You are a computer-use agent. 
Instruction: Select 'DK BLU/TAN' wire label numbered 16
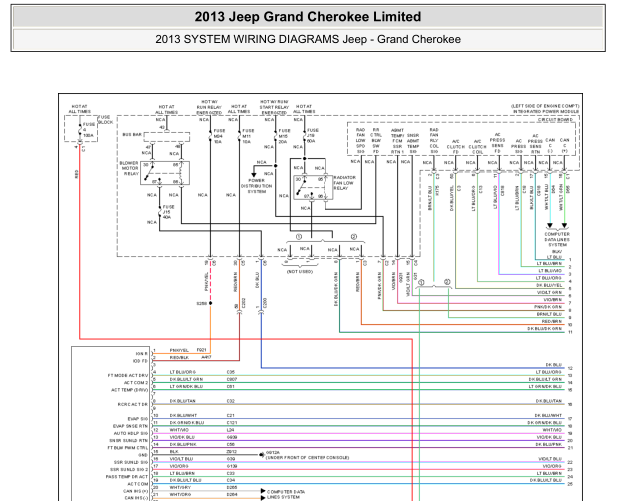(549, 401)
